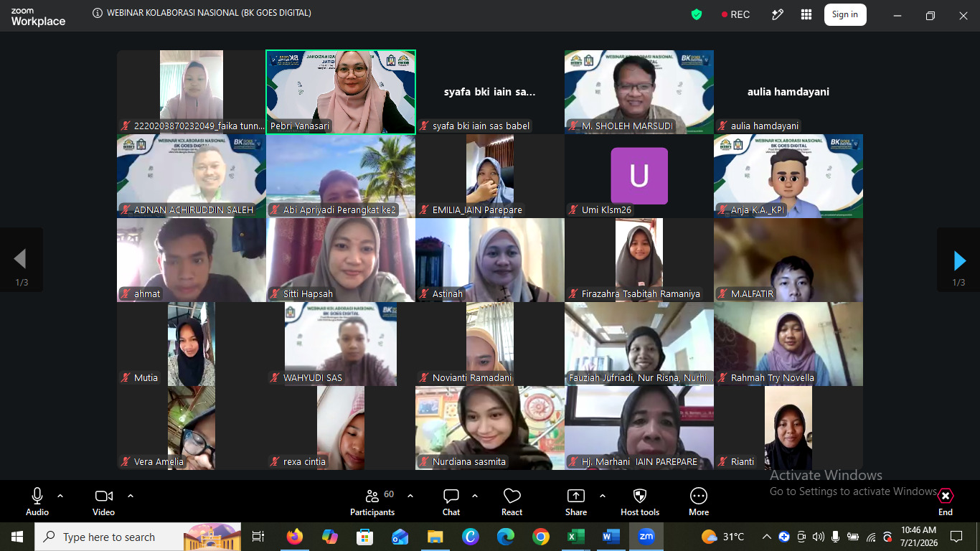The image size is (980, 551).
Task: Click the green encryption shield icon
Action: [697, 14]
